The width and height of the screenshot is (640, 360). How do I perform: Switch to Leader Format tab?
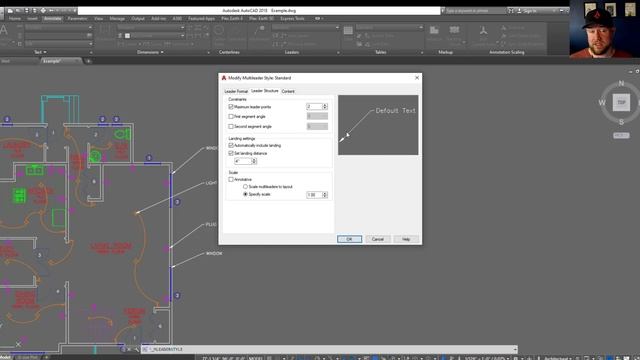click(236, 91)
